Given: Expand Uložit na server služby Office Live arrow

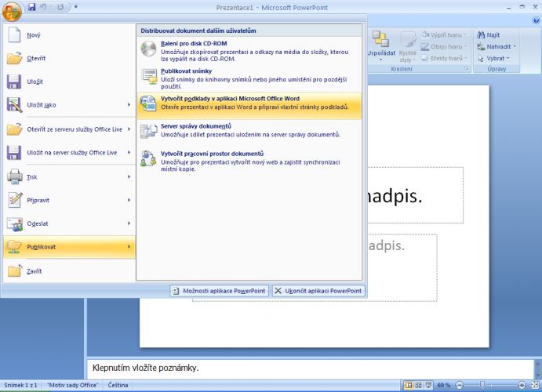Looking at the screenshot, I should pyautogui.click(x=129, y=153).
